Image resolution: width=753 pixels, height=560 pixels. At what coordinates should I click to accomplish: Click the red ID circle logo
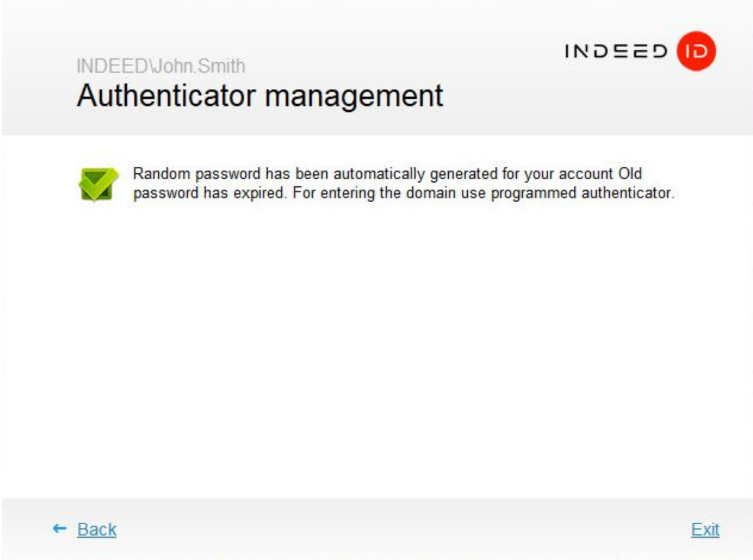[x=697, y=52]
